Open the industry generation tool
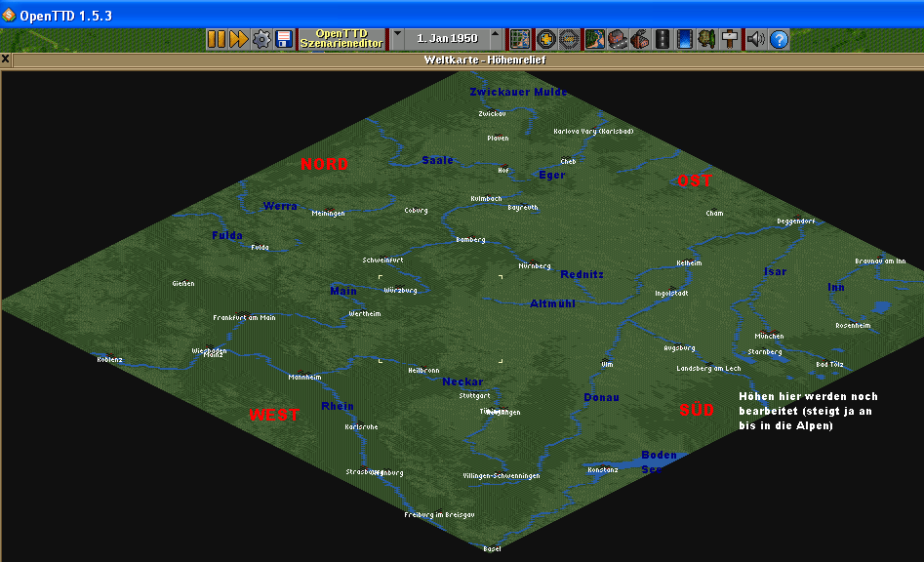 click(640, 39)
